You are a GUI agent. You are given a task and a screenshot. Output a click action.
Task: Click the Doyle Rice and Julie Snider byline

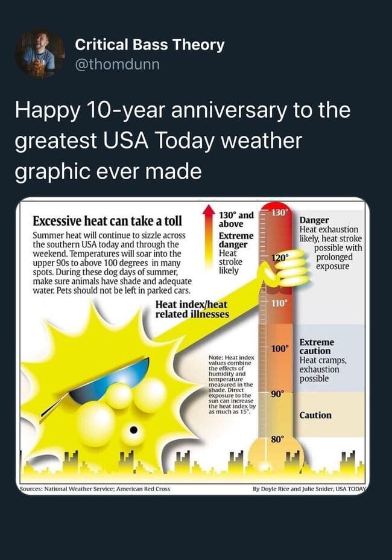[x=309, y=488]
